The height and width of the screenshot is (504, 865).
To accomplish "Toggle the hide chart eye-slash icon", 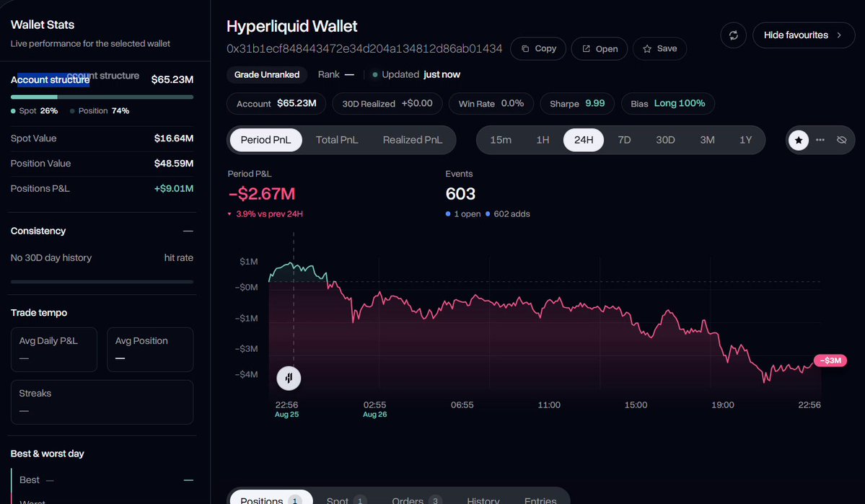I will point(841,140).
